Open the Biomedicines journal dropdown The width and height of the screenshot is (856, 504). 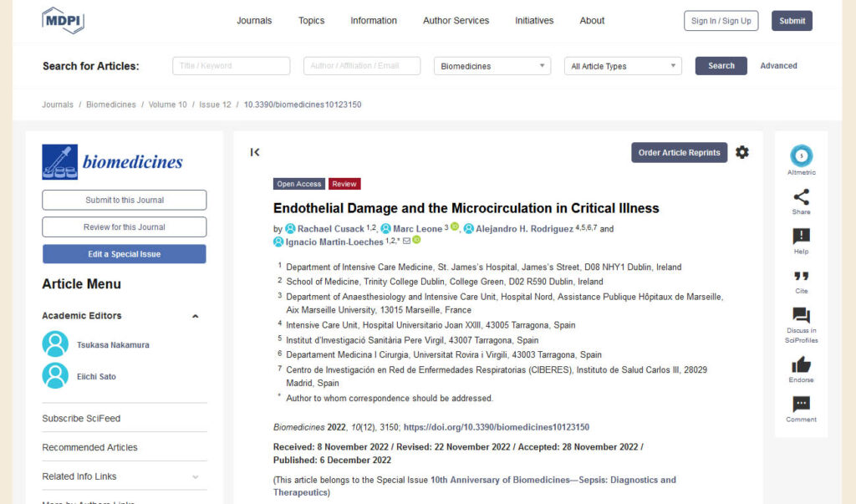coord(492,66)
